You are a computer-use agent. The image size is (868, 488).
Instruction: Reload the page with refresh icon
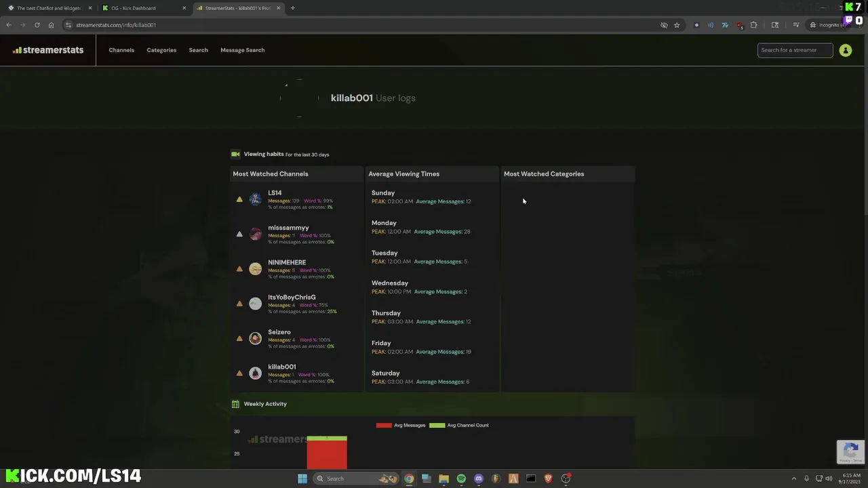click(x=37, y=25)
